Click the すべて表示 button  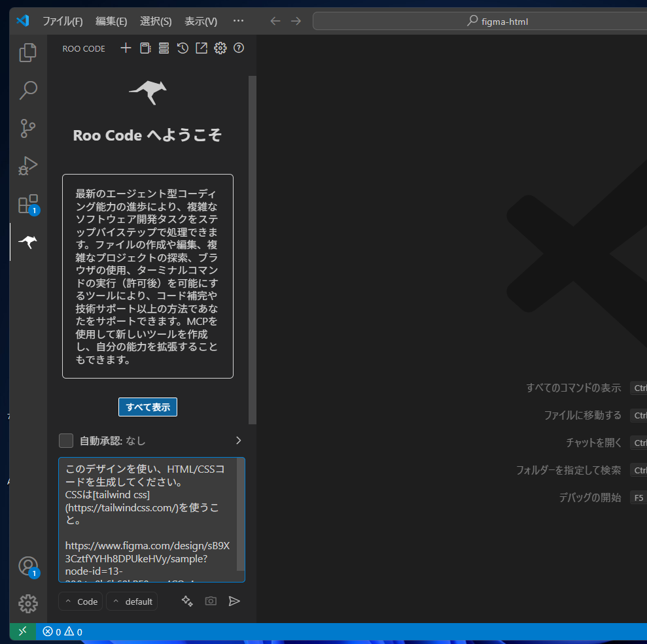tap(148, 407)
